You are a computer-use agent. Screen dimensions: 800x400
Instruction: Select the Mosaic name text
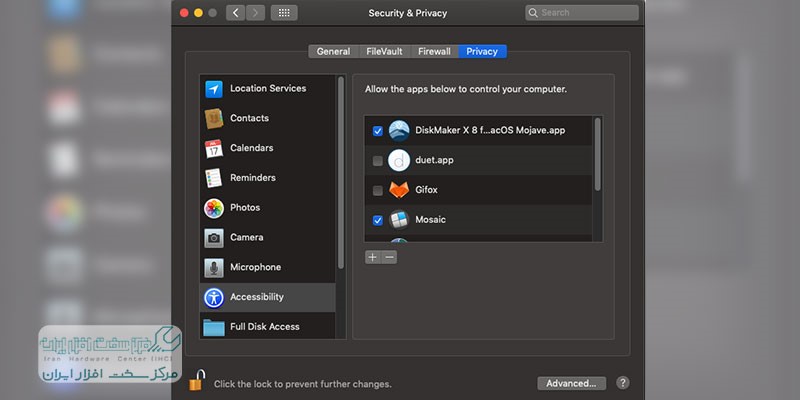coord(431,219)
